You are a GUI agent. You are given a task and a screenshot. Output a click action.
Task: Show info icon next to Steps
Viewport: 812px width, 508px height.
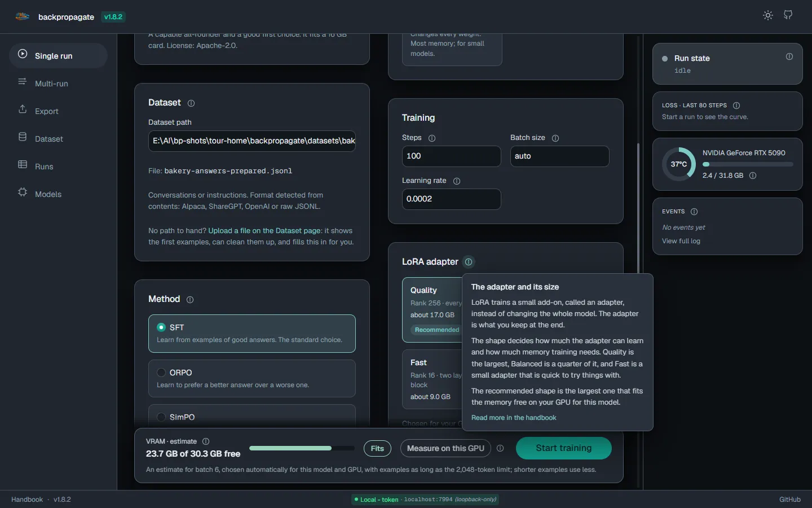click(x=432, y=138)
